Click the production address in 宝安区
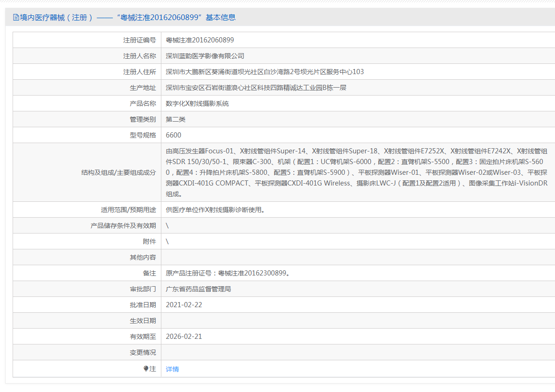Screen dimensions: 555x392 tap(256, 88)
